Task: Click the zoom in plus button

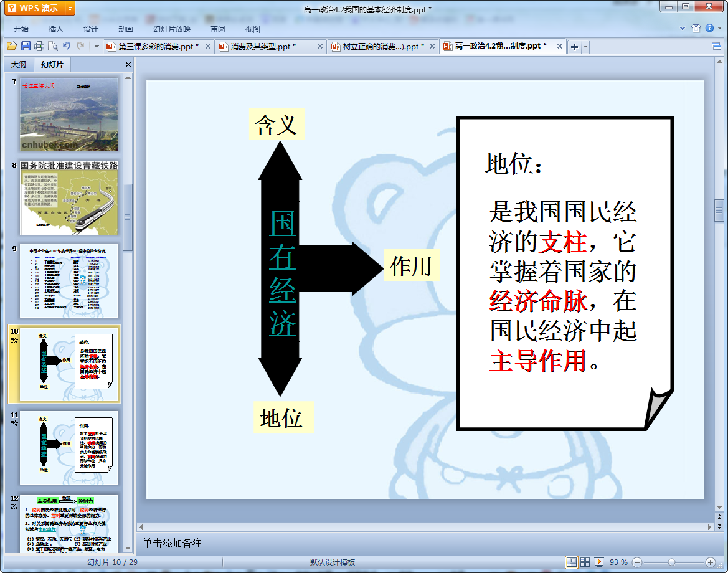Action: tap(711, 562)
